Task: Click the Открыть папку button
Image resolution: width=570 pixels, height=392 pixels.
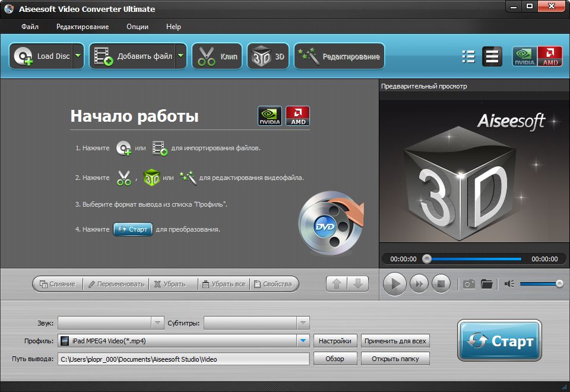Action: (395, 359)
